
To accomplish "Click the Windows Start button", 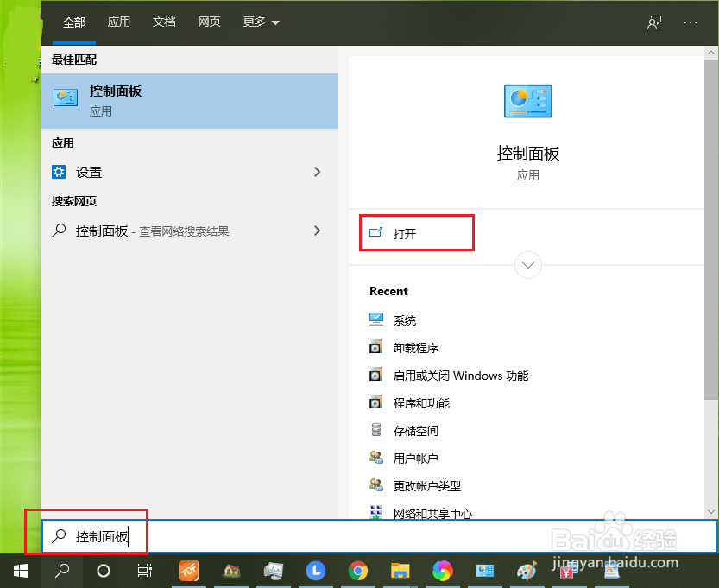I will click(x=20, y=571).
